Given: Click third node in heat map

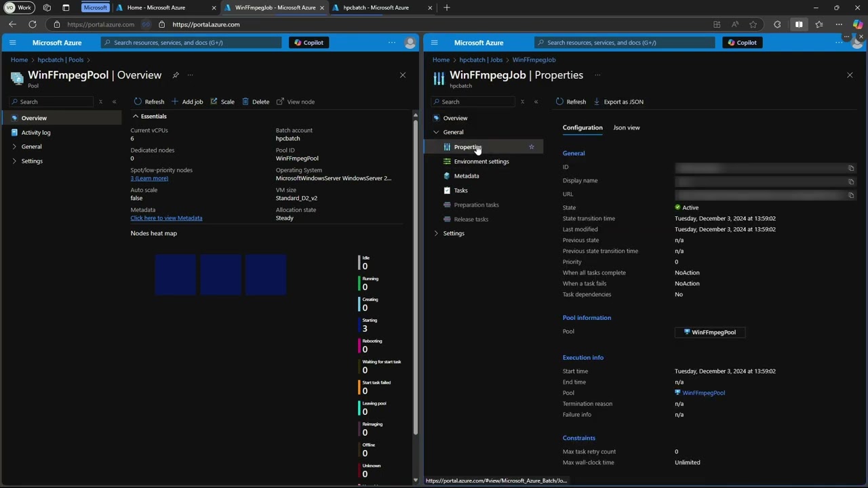Looking at the screenshot, I should [266, 274].
